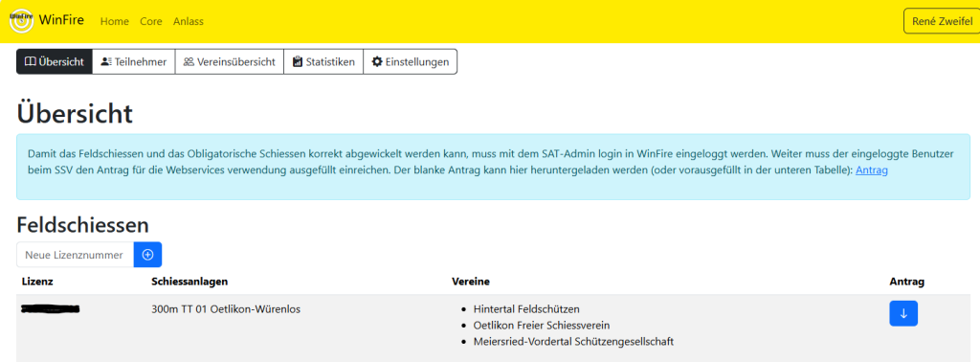Open the Einstellungen tab
Image resolution: width=980 pixels, height=362 pixels.
410,62
